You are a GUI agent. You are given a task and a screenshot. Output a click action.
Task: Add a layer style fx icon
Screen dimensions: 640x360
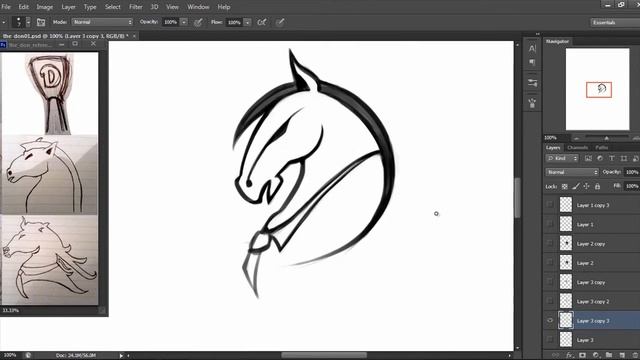click(x=569, y=355)
